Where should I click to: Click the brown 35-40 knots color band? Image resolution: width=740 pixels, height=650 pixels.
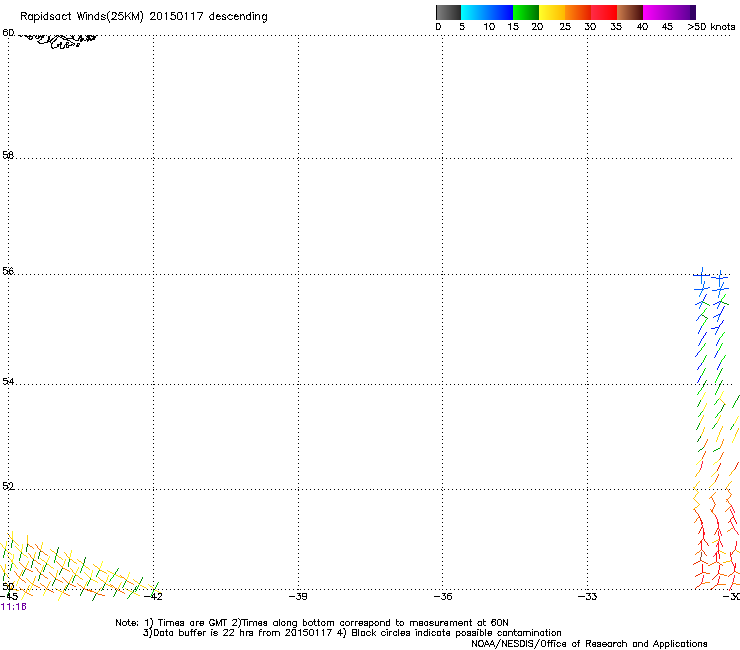point(630,12)
